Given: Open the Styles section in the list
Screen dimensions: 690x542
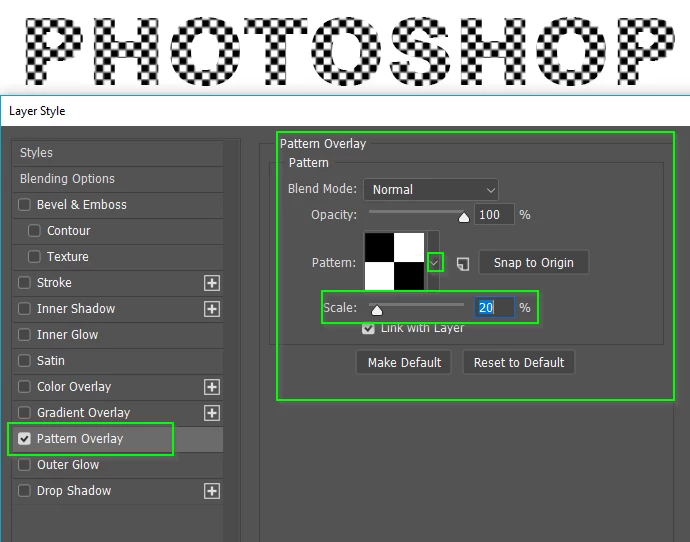Looking at the screenshot, I should (118, 153).
